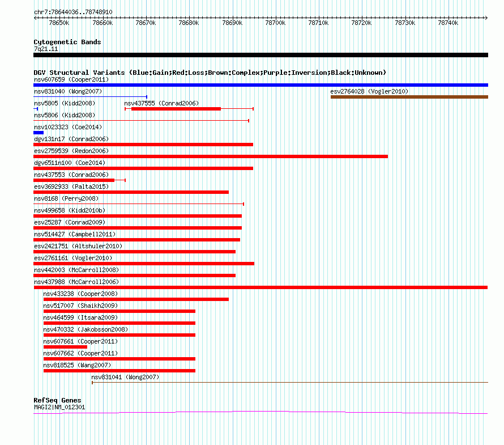The width and height of the screenshot is (504, 445).
Task: Click nsv437553 (Conrad2006) label
Action: point(71,175)
